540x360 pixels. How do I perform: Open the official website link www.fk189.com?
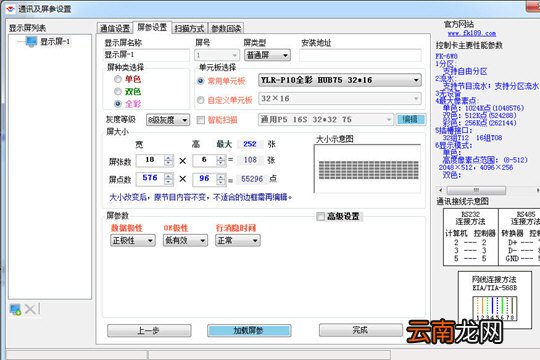(472, 33)
